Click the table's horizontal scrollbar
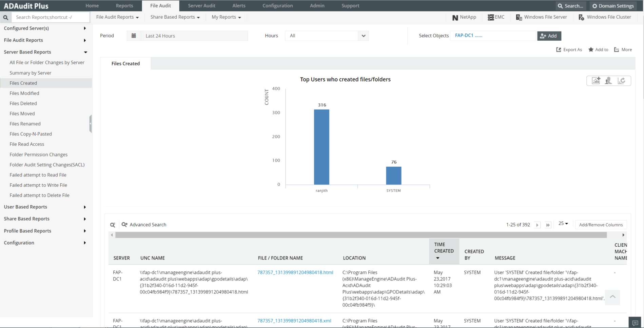Image resolution: width=644 pixels, height=328 pixels. 360,235
